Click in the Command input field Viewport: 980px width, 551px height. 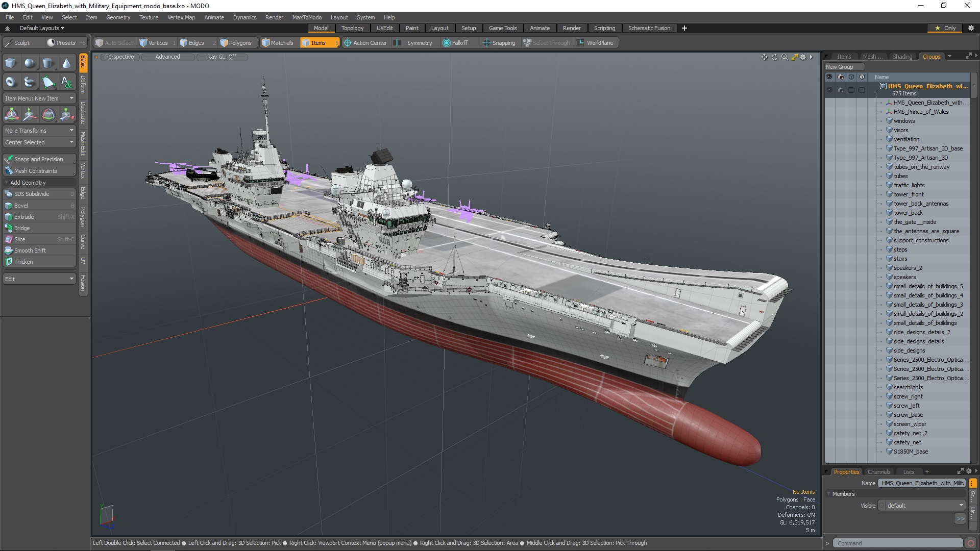(897, 543)
